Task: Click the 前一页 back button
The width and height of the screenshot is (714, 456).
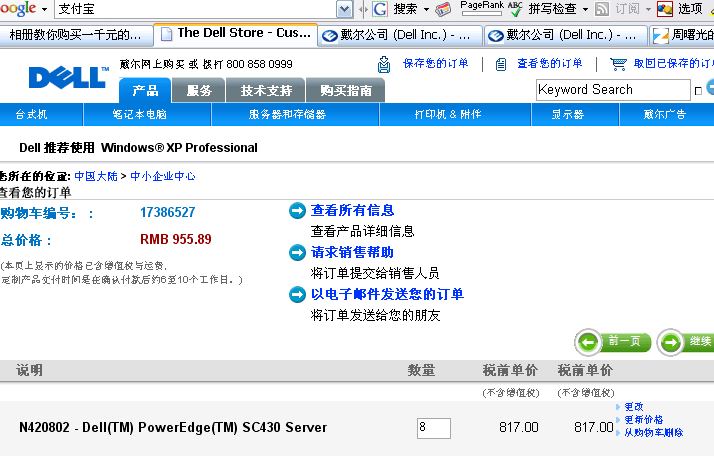Action: pyautogui.click(x=613, y=342)
